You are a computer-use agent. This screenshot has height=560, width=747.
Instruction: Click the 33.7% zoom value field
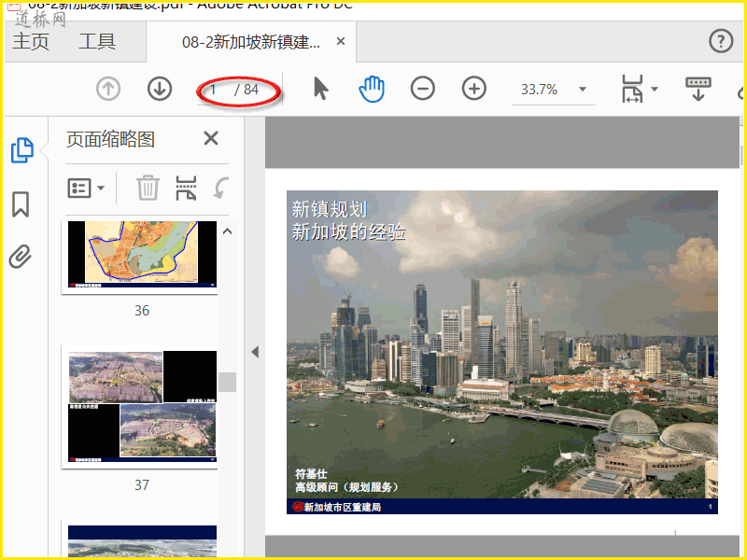[x=540, y=89]
